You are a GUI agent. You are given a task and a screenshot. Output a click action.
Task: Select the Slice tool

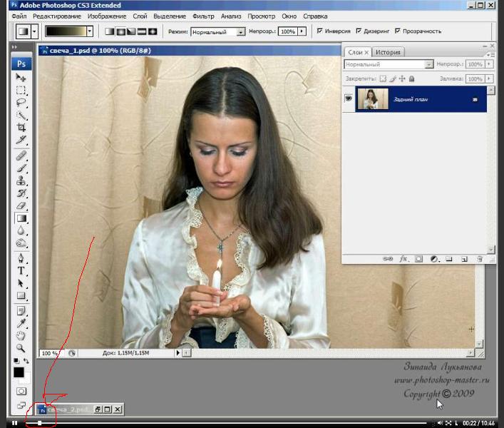21,140
